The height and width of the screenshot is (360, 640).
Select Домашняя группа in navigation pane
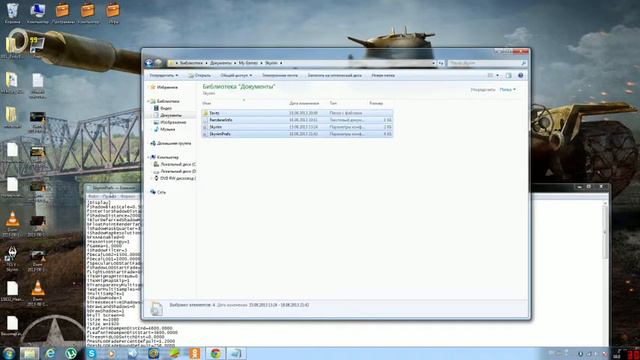(173, 143)
